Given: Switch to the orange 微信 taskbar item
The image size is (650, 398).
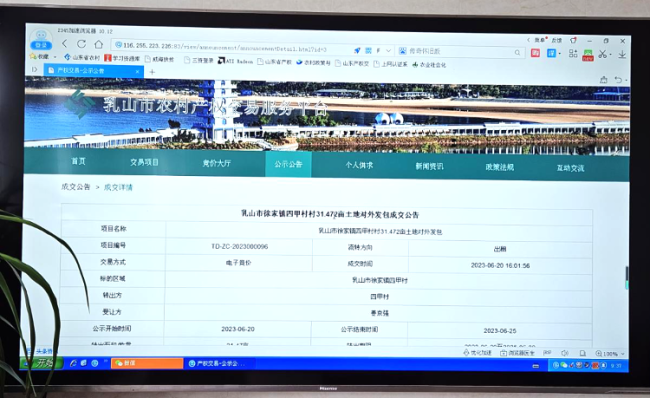Looking at the screenshot, I should (x=147, y=363).
